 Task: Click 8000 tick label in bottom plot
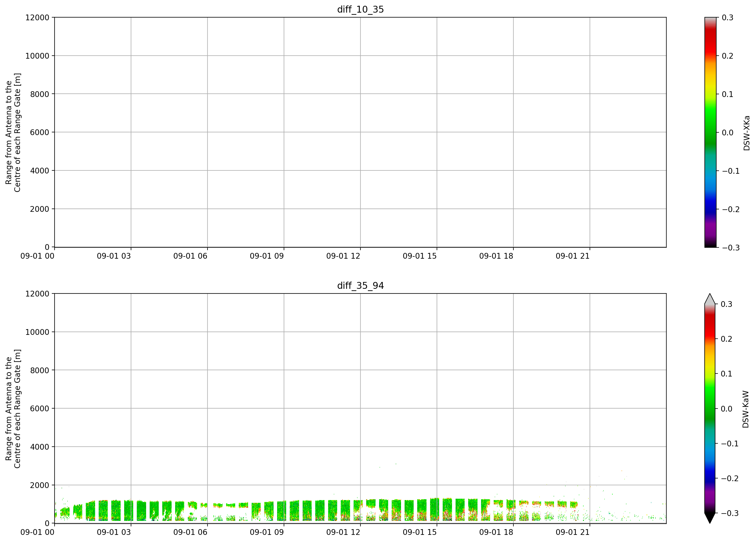point(40,370)
